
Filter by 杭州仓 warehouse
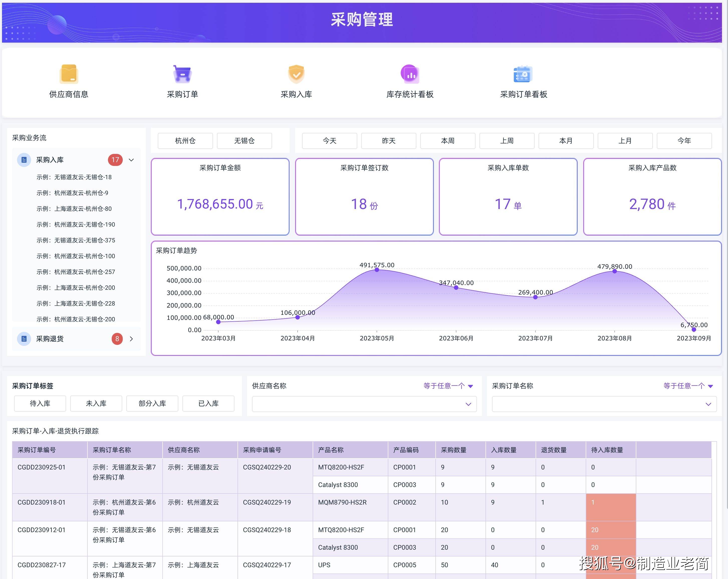pos(185,141)
